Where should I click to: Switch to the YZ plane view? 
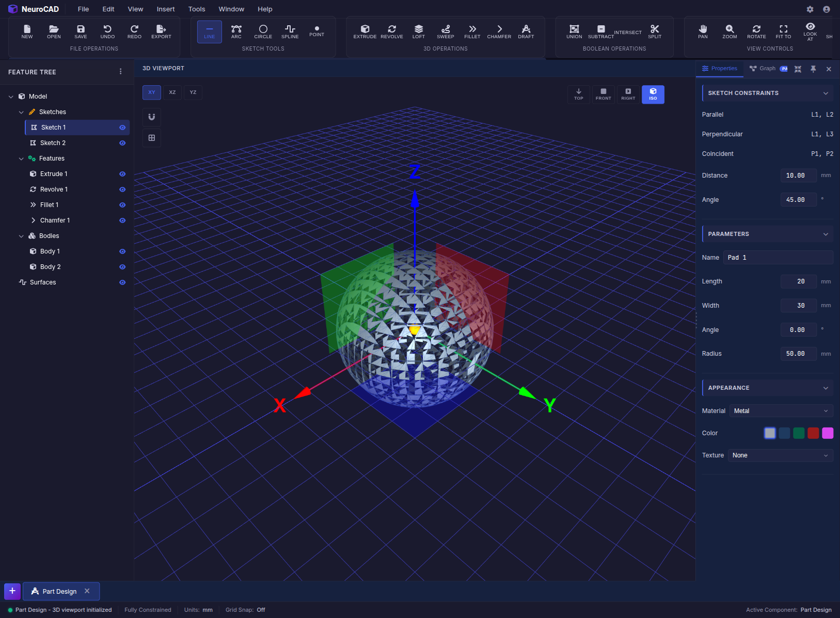point(193,92)
